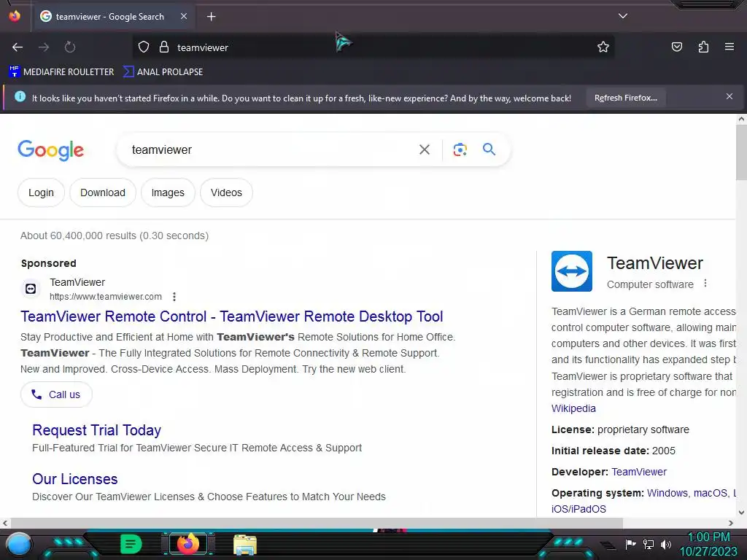Submit search with the magnifier icon
The width and height of the screenshot is (747, 560).
(x=489, y=149)
